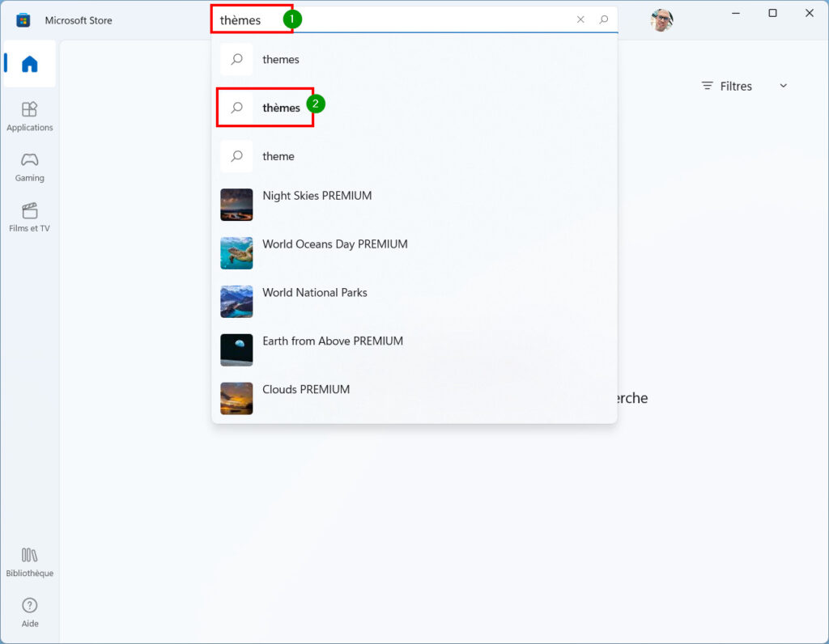Select the 'thèmes' accented search suggestion
829x644 pixels.
click(414, 108)
